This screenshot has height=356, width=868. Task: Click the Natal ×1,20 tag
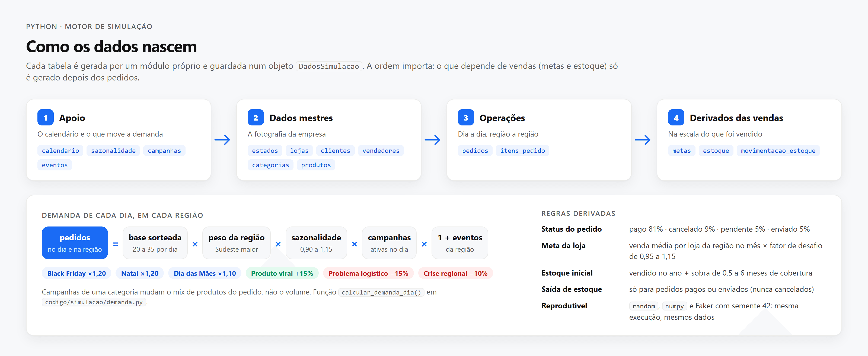pos(139,273)
